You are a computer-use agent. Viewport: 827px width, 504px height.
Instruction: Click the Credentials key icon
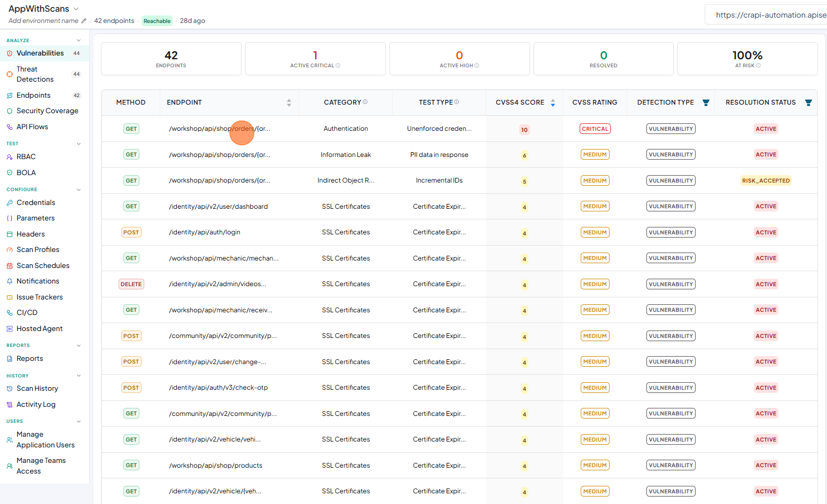[x=10, y=202]
